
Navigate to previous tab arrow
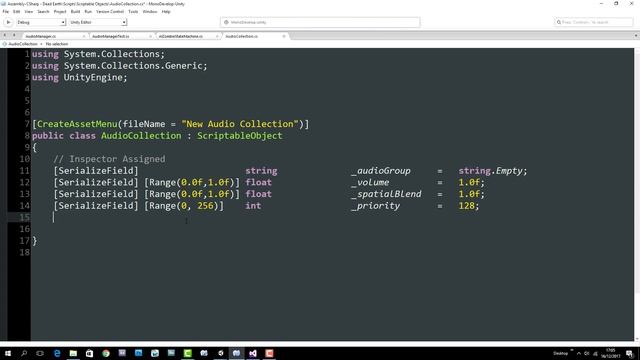4,36
